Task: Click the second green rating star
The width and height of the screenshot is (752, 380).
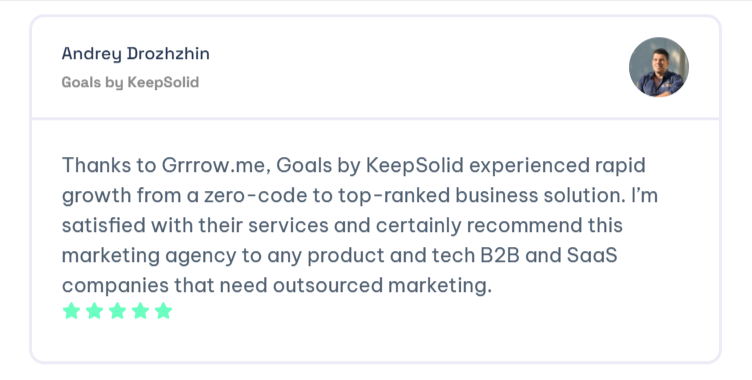Action: tap(94, 311)
